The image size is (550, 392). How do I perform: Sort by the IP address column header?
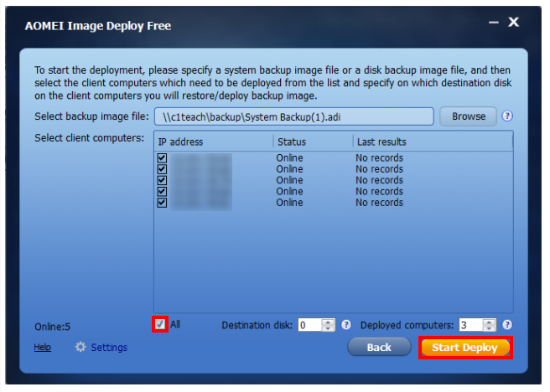click(x=214, y=142)
